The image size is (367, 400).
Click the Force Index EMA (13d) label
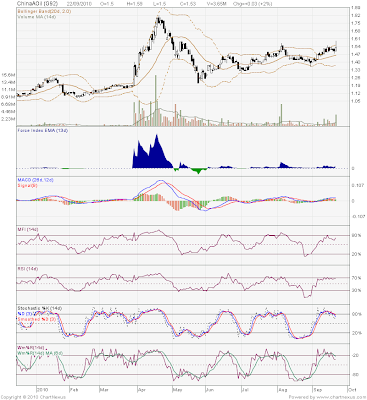pos(43,131)
